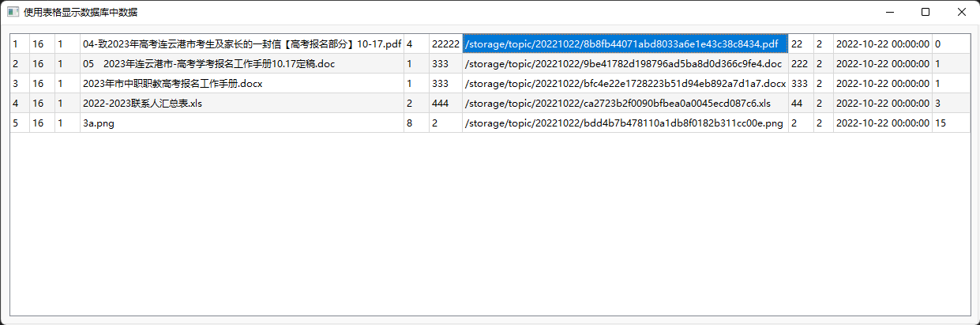Screen dimensions: 980x325
Task: Click the highlighted path ending 8b8fb44071abd8033a6e1e43c38c8434.pdf
Action: [x=625, y=44]
